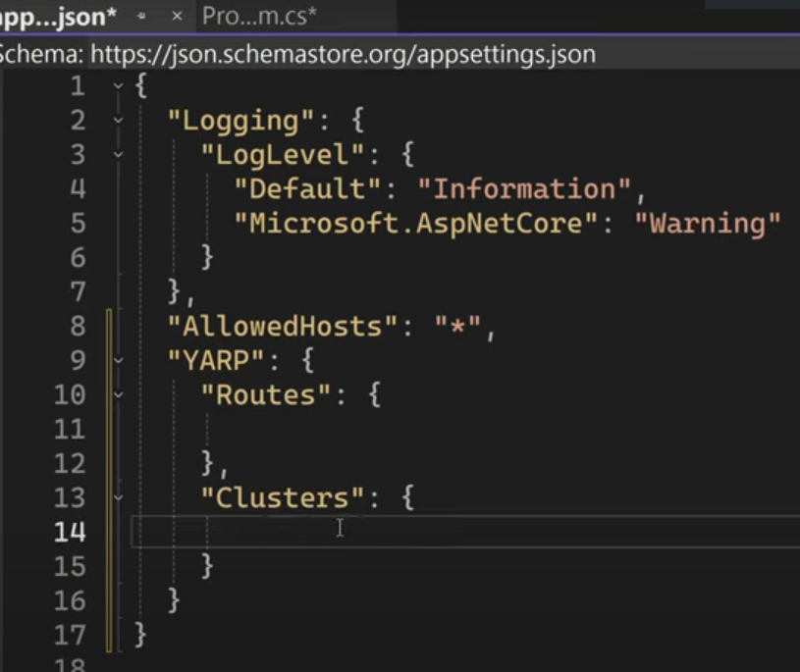Pin the app...json* tab
This screenshot has width=800, height=672.
141,17
